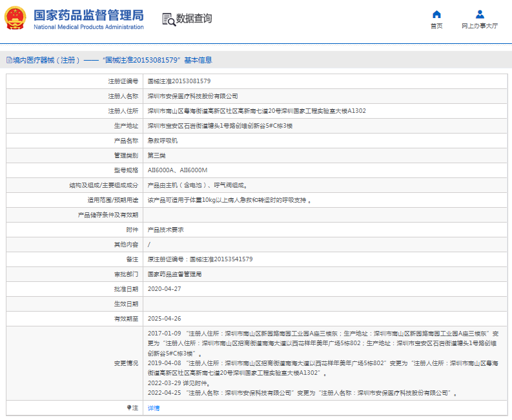Select the 2017-01-09 change record entry
This screenshot has height=420, width=512.
pos(323,343)
